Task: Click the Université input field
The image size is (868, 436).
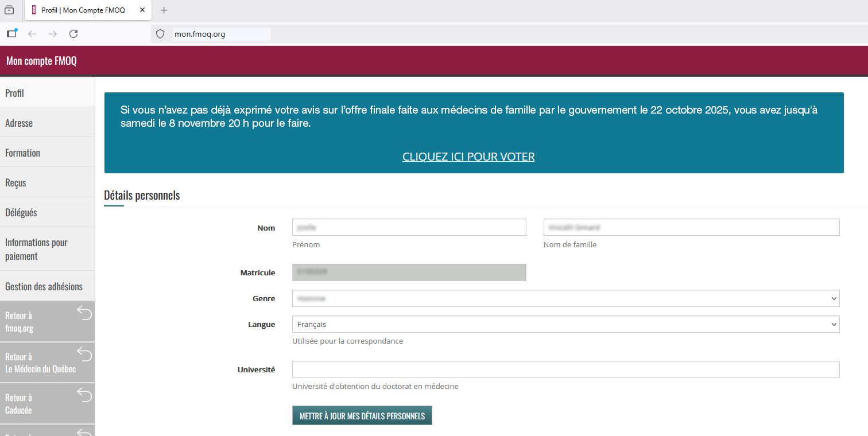Action: pos(565,369)
